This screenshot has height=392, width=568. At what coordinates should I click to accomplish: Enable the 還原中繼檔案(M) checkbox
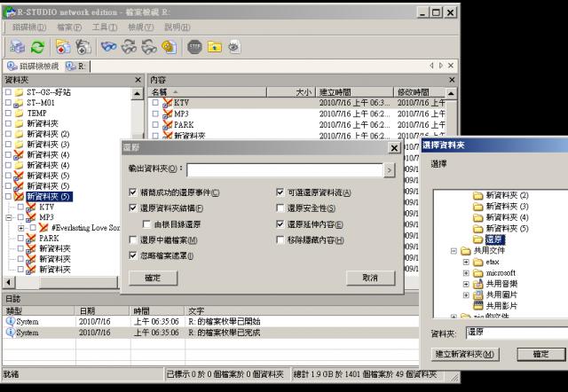point(133,239)
